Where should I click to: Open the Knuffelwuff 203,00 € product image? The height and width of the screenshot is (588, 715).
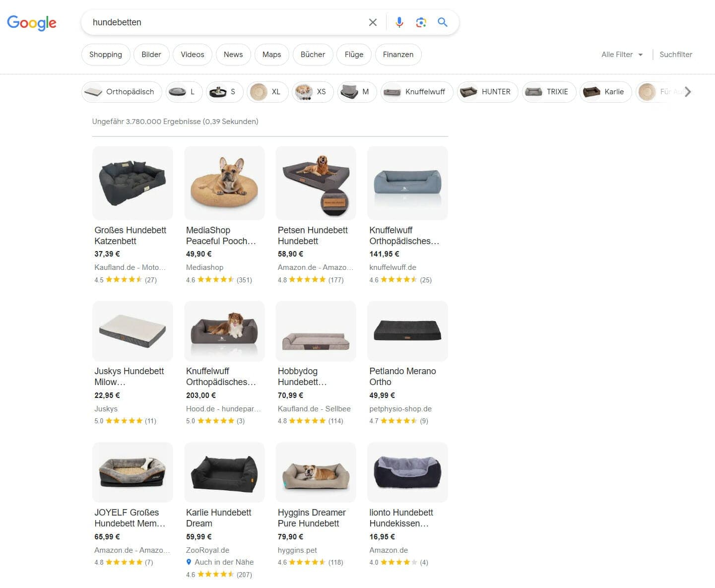point(224,331)
